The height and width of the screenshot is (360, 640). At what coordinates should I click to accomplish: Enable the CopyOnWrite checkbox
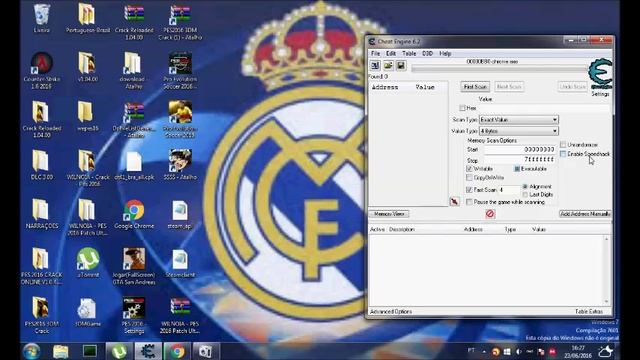coord(469,178)
